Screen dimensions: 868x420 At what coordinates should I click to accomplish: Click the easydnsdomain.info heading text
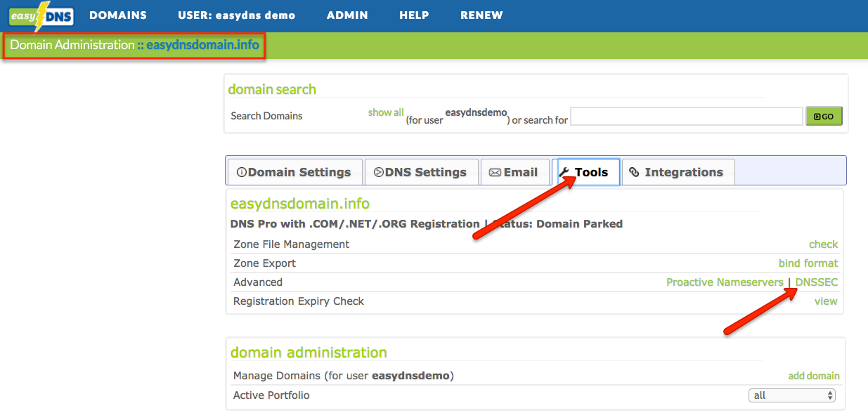[x=300, y=204]
